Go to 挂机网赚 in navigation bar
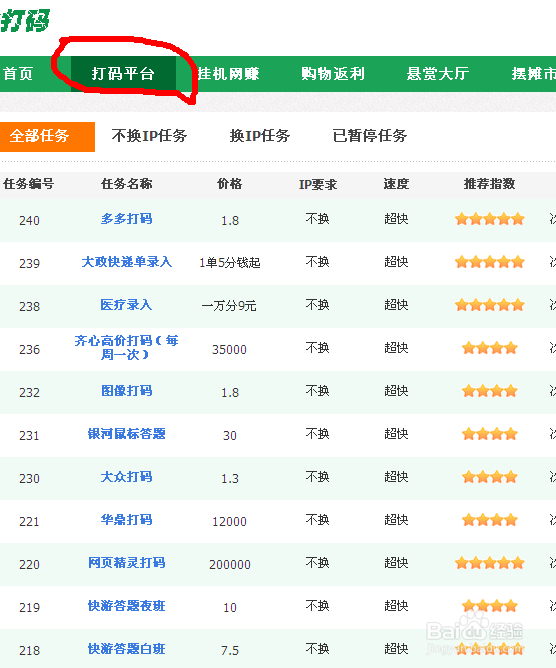Viewport: 556px width, 668px height. click(228, 74)
